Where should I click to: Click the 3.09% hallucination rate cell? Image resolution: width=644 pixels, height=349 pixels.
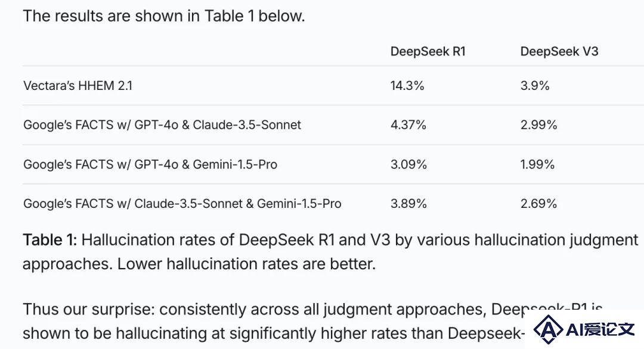tap(408, 164)
